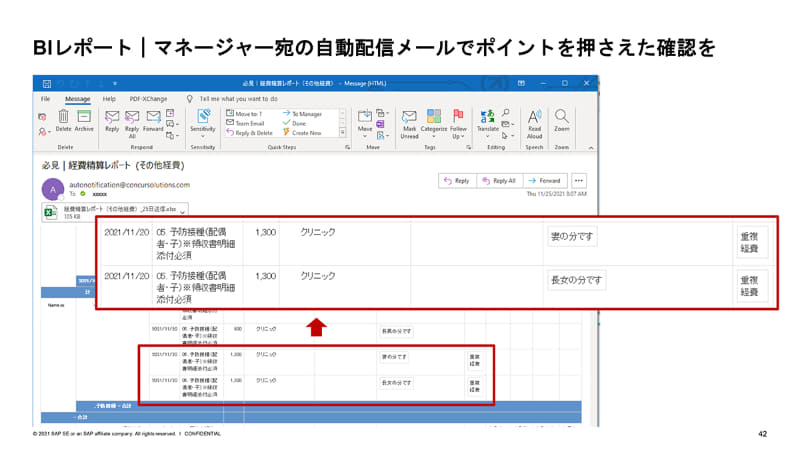Click sender autonotification@concursolutions.com

pos(130,185)
